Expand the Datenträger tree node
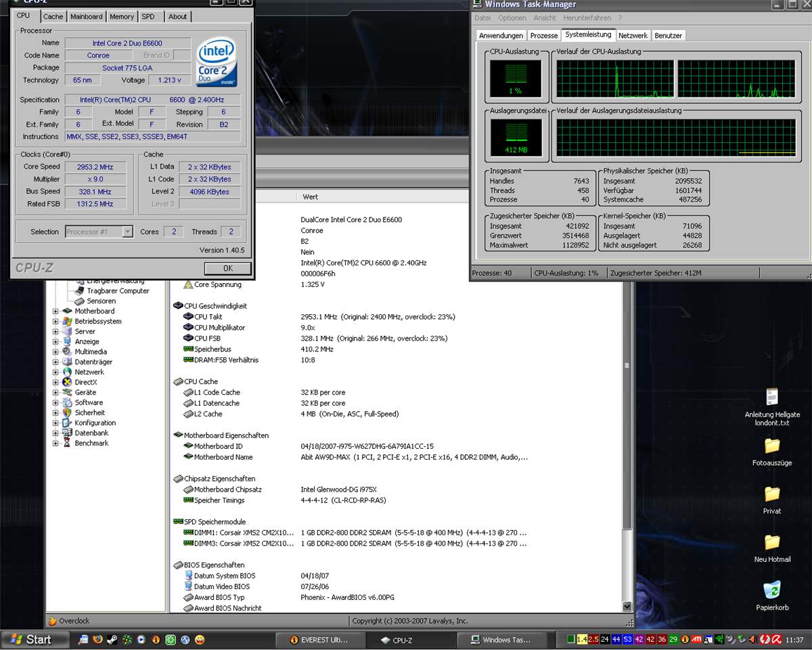Screen dimensions: 812x650 (55, 362)
